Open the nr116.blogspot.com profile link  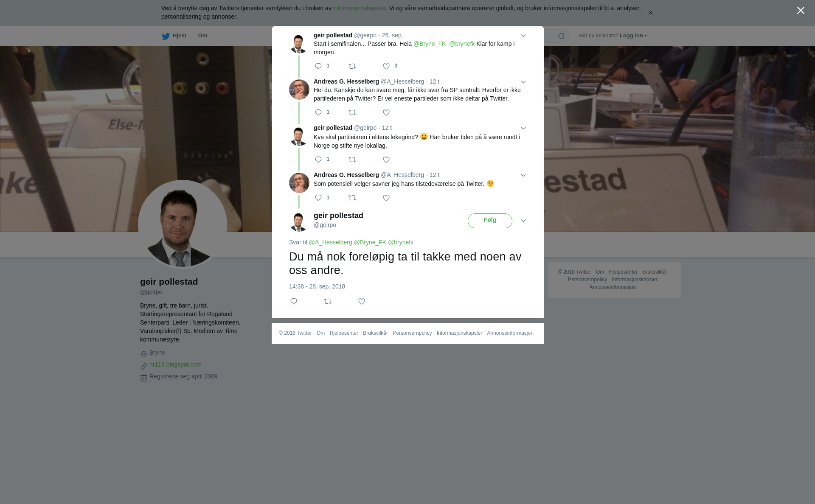[175, 364]
